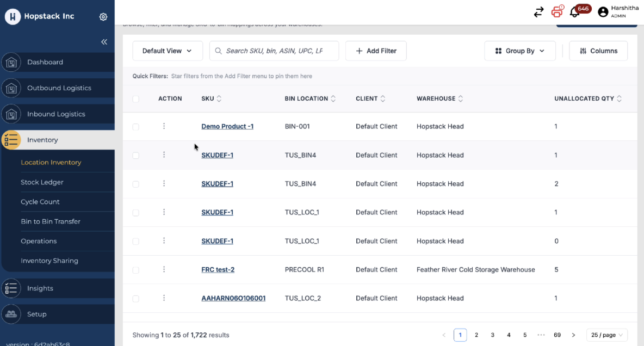This screenshot has height=346, width=644.
Task: Click the Outbound Logistics sidebar icon
Action: 11,88
